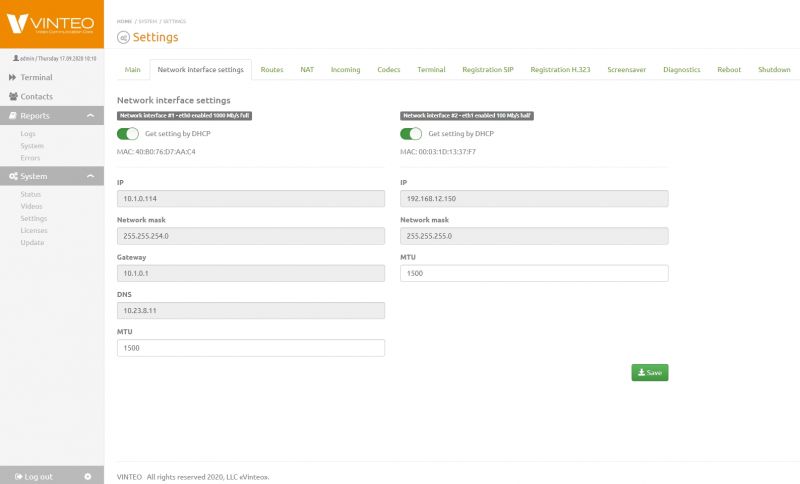The height and width of the screenshot is (484, 800).
Task: Open the Shutdown tab
Action: (774, 69)
